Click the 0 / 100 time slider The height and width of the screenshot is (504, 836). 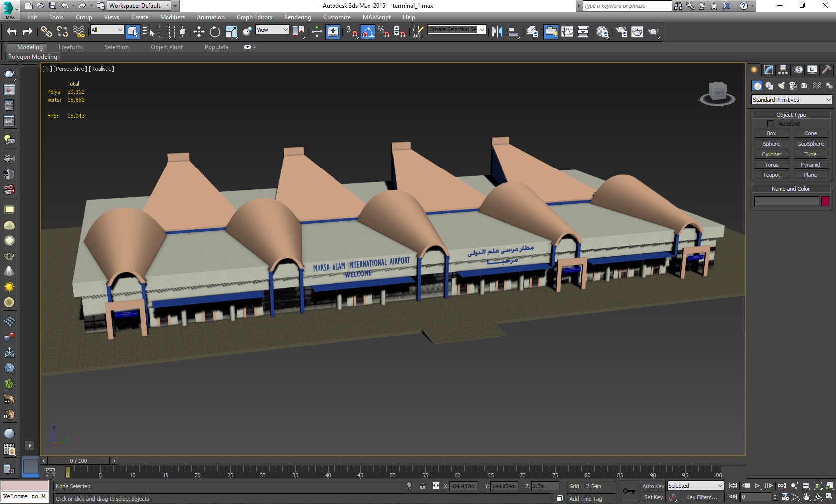(x=79, y=461)
